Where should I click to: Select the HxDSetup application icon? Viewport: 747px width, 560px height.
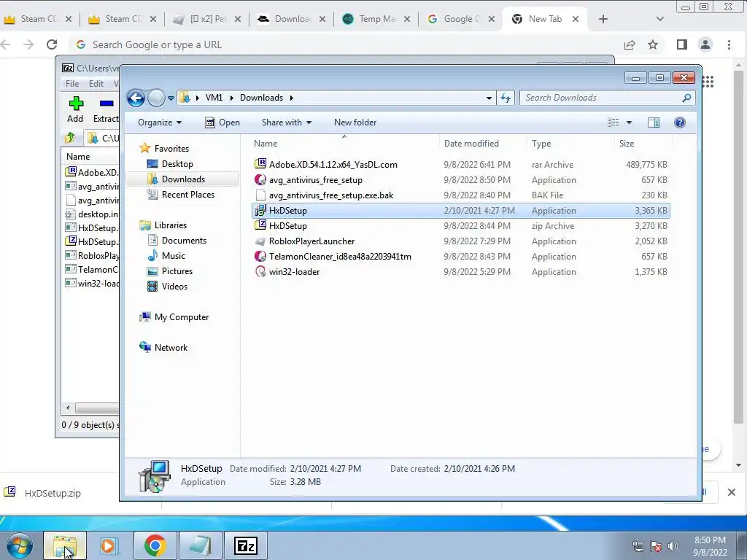260,211
